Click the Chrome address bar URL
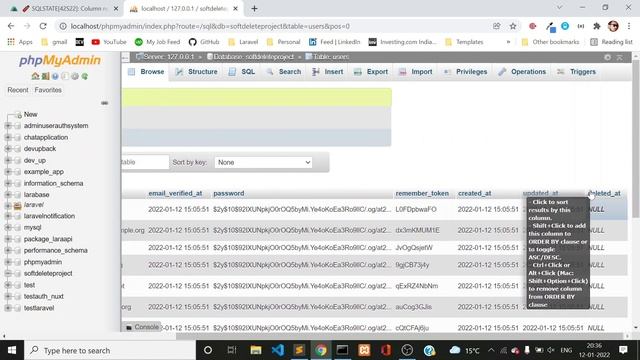This screenshot has height=360, width=640. click(x=210, y=26)
